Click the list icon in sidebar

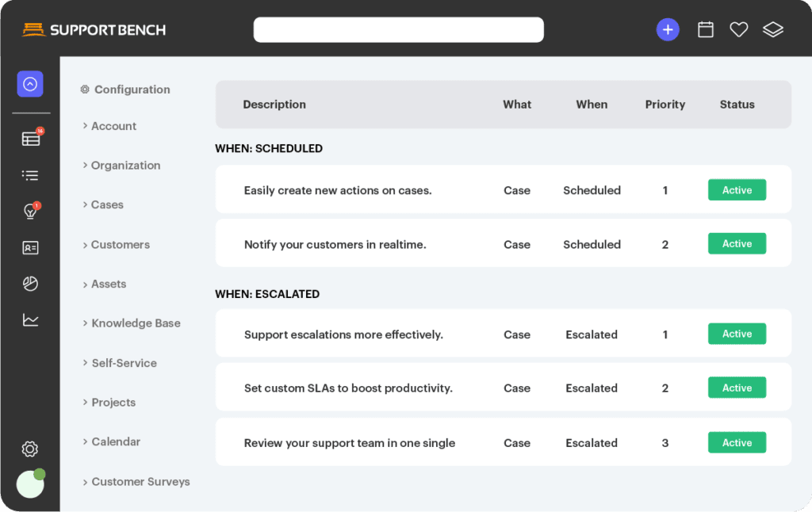(30, 175)
